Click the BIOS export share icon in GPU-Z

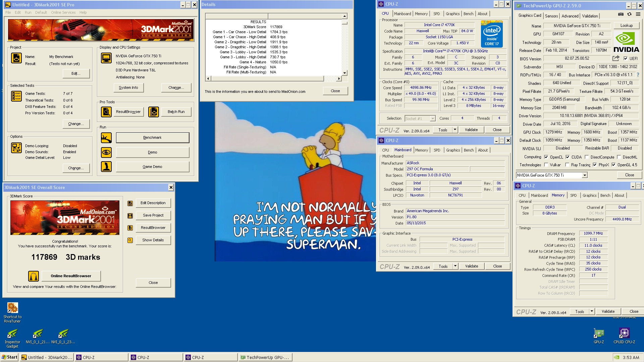(616, 58)
